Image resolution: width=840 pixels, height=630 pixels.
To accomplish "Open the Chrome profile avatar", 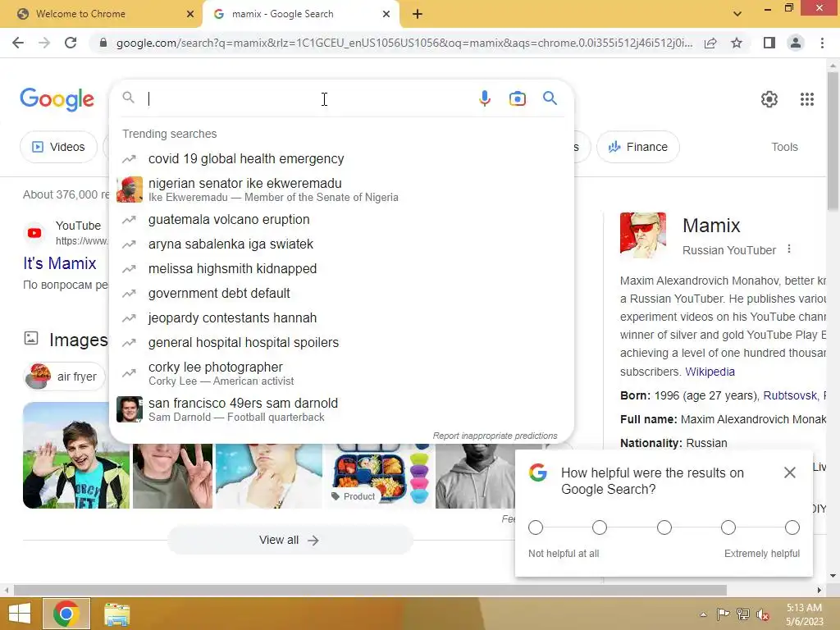I will tap(796, 43).
